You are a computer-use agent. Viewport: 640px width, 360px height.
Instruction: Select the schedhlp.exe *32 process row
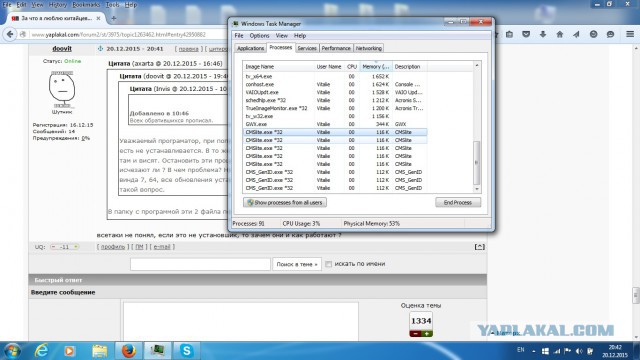coord(335,100)
